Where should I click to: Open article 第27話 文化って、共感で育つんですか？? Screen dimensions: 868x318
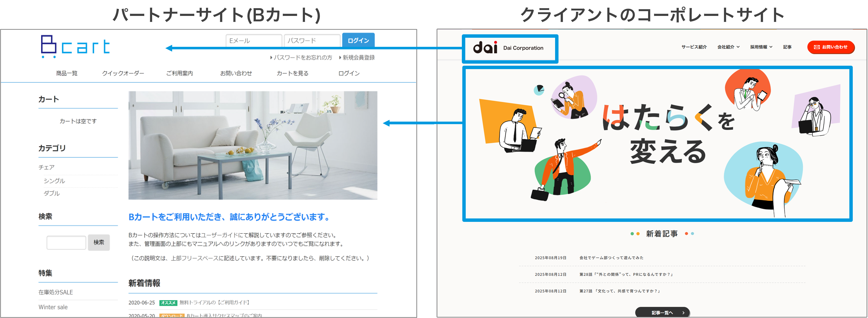[620, 291]
